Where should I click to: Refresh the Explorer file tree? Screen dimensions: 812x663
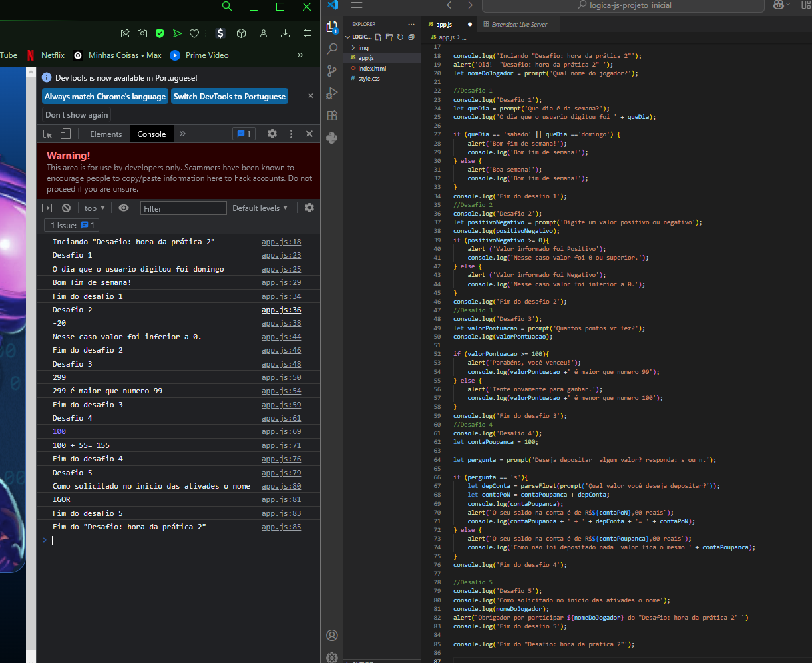point(401,37)
